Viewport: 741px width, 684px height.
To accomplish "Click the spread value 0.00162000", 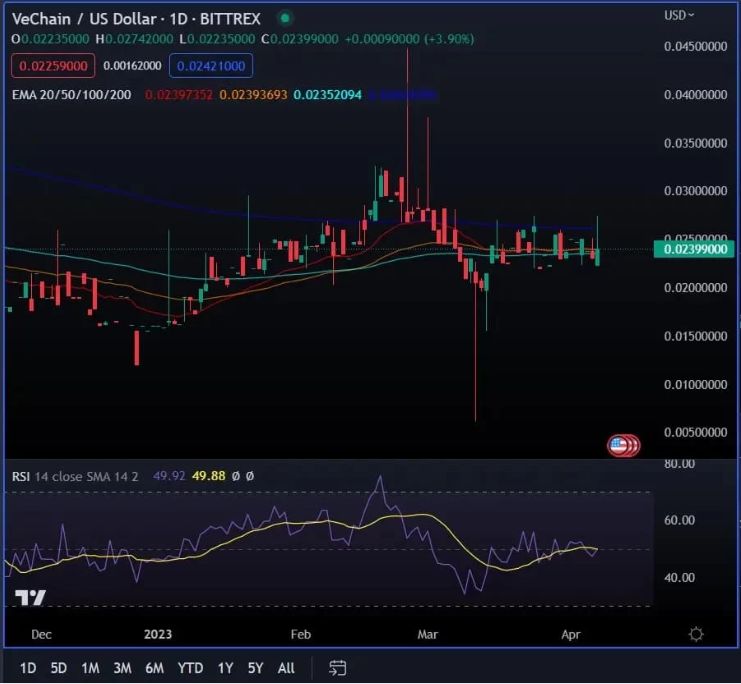I will coord(132,66).
